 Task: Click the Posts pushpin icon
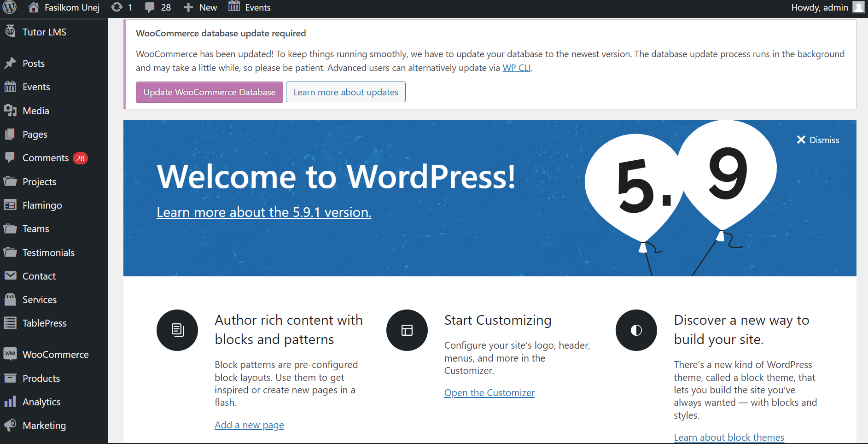[x=10, y=63]
